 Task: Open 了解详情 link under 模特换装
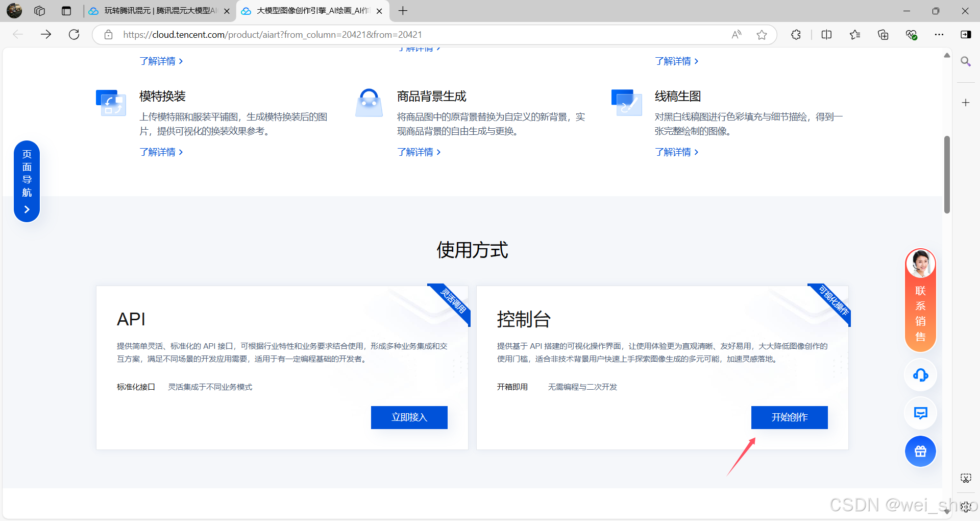161,152
